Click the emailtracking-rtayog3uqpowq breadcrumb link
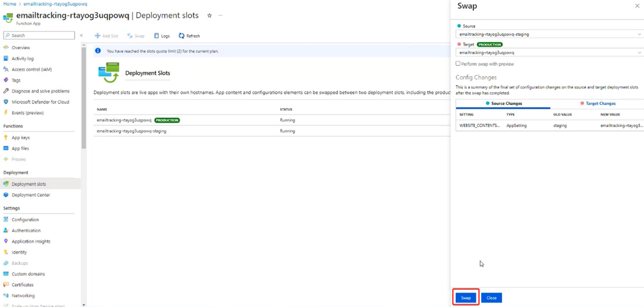Screen dimensions: 644x307 click(x=56, y=4)
